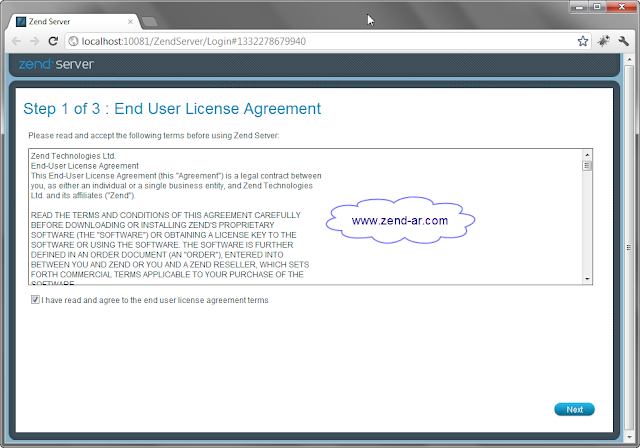Click the Zend Server logo in header
Screen dimensions: 640x448
point(56,64)
